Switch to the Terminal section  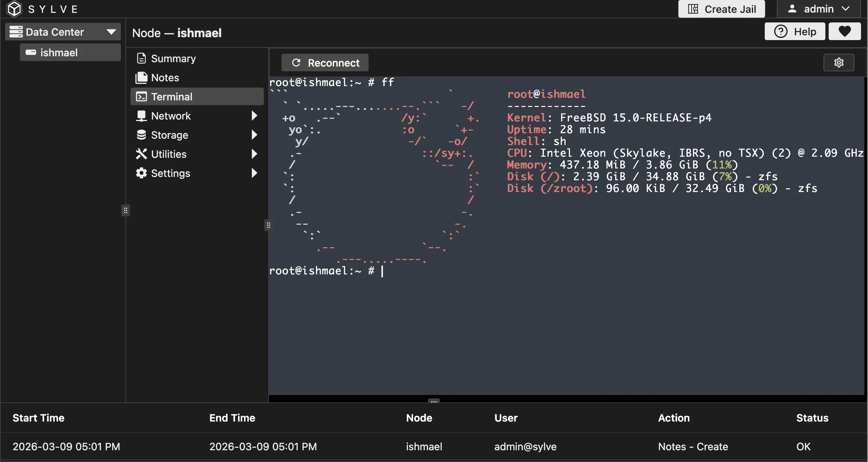173,96
